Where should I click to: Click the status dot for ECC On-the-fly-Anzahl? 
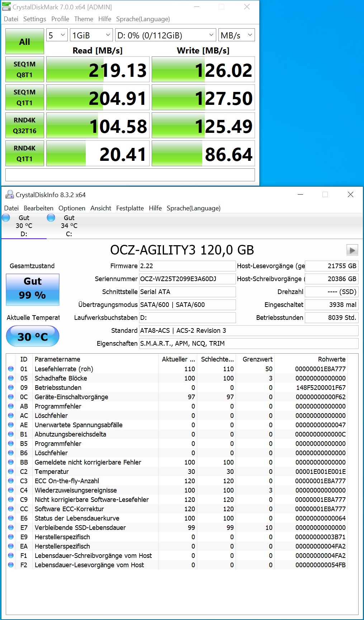coord(11,481)
